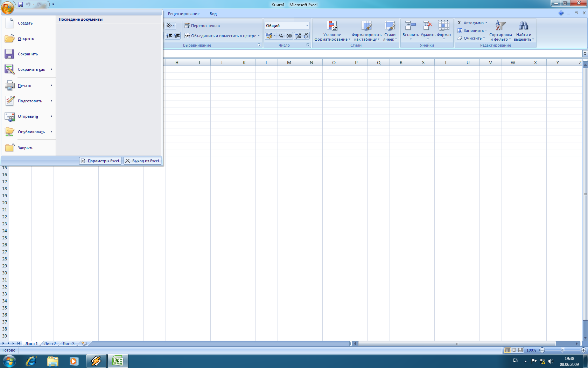Open Internet Explorer from taskbar
The width and height of the screenshot is (588, 368).
[31, 361]
